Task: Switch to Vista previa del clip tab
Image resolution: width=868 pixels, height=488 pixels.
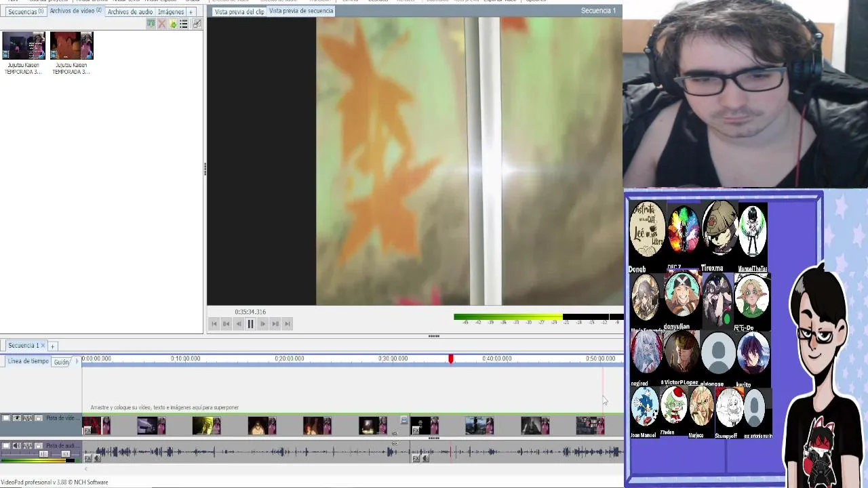Action: pos(239,12)
